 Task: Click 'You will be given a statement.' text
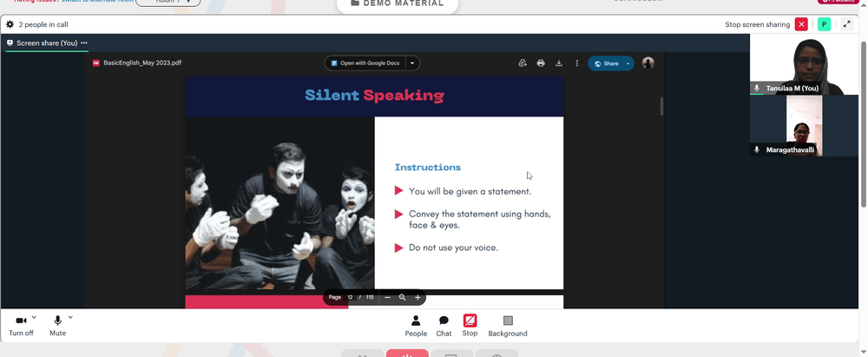click(x=470, y=191)
